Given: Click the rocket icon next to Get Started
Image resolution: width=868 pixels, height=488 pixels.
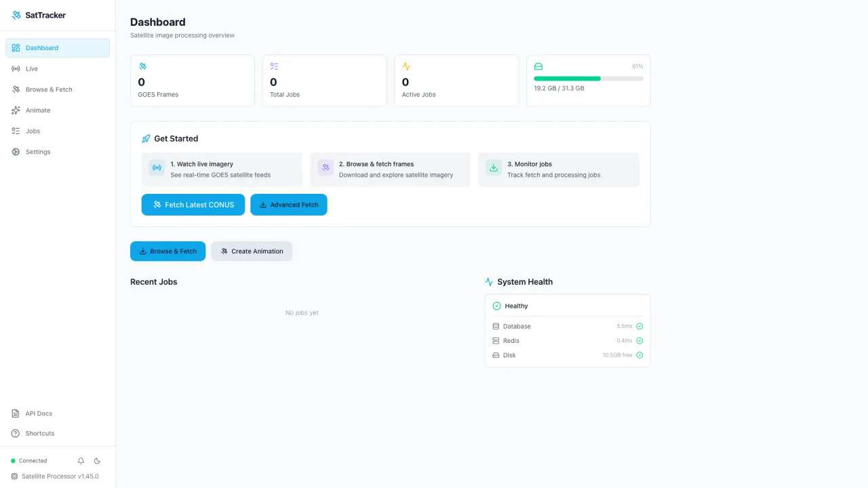Looking at the screenshot, I should coord(146,138).
